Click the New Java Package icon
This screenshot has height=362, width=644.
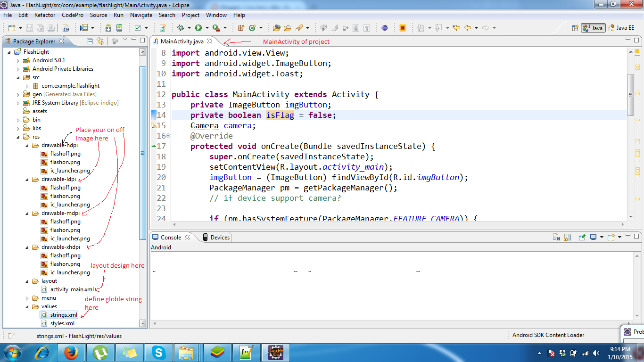tap(241, 28)
